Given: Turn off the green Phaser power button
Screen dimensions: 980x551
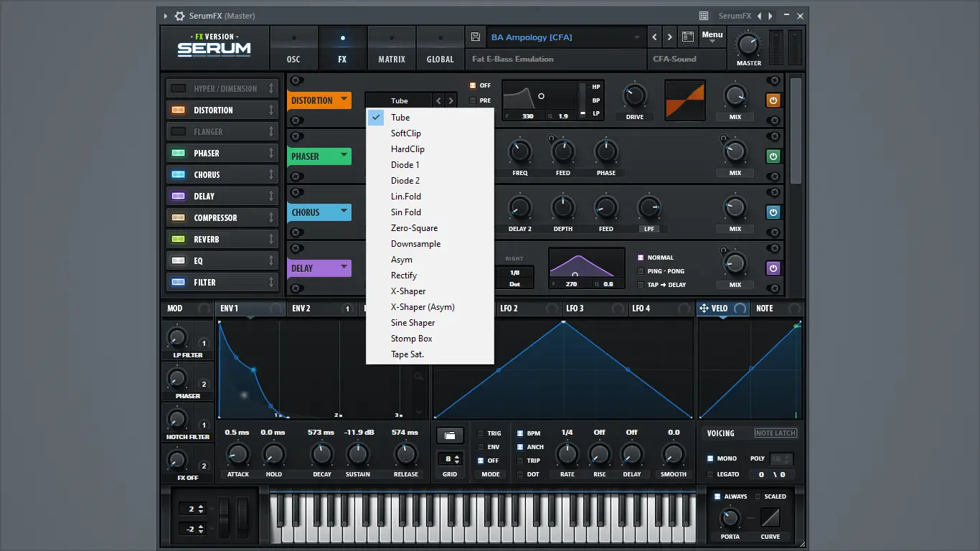Looking at the screenshot, I should pos(773,156).
